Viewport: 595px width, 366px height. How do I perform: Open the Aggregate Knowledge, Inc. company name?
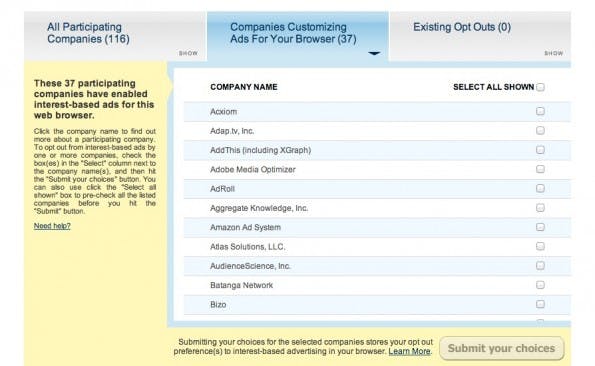(259, 208)
